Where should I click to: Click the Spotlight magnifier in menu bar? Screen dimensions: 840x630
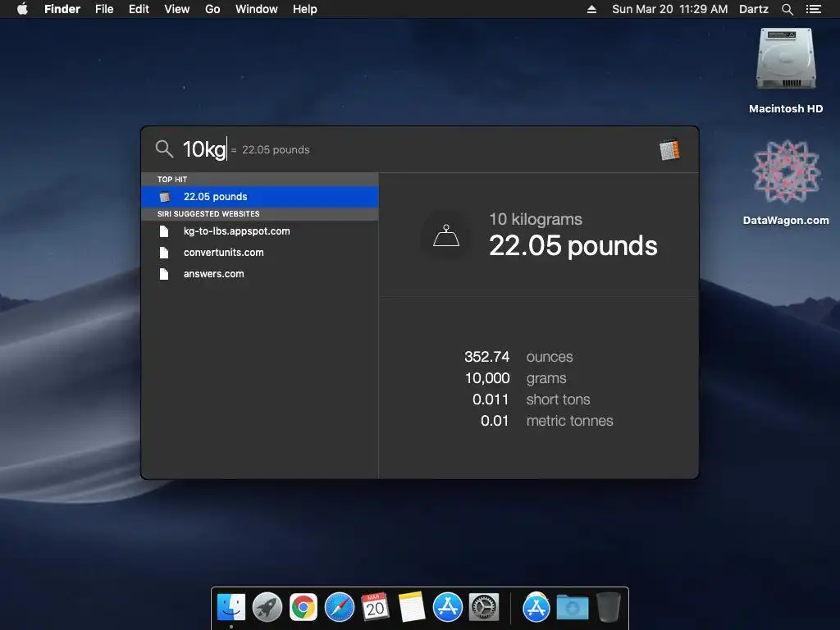point(787,9)
